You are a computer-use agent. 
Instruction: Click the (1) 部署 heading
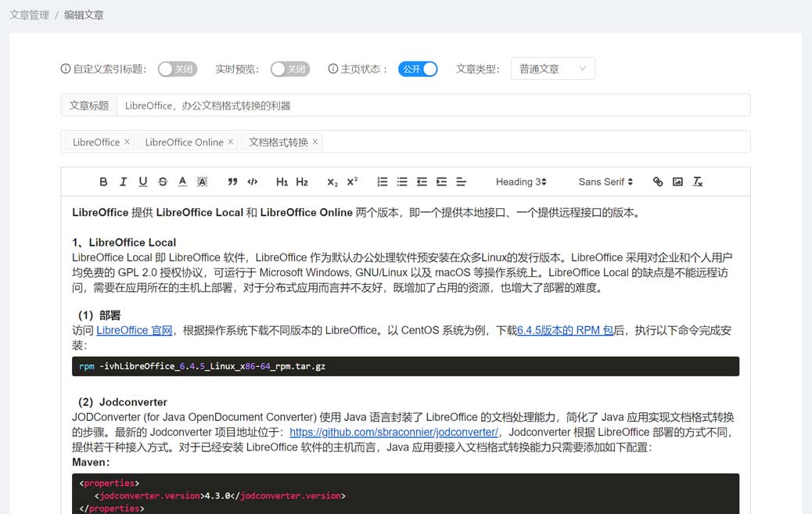pos(99,315)
